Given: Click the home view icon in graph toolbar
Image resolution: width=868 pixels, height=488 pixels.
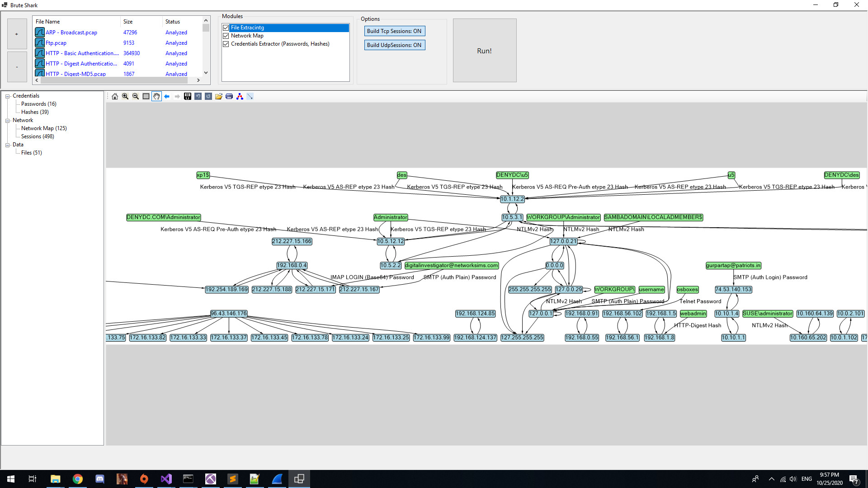Looking at the screenshot, I should [115, 96].
